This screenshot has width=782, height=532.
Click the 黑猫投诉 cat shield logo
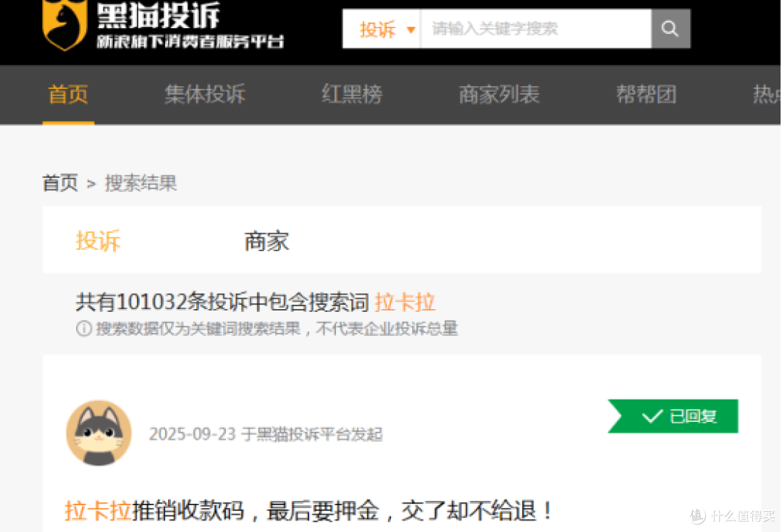pos(64,25)
